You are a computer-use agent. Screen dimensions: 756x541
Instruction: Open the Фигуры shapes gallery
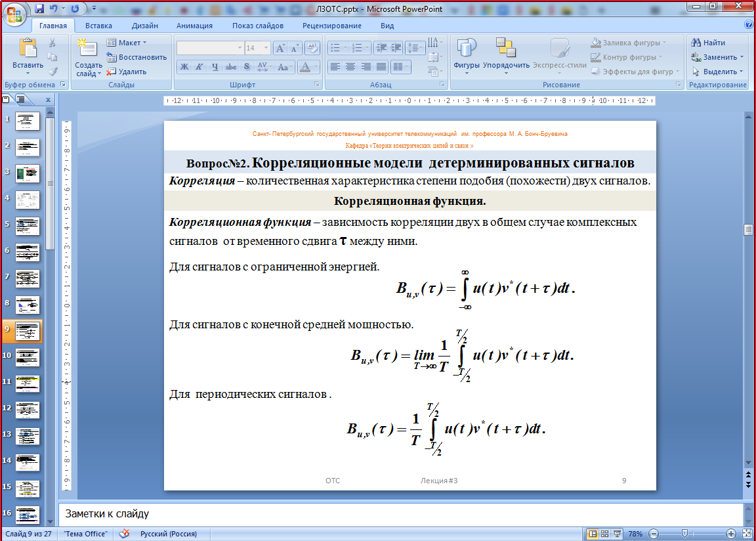[467, 56]
